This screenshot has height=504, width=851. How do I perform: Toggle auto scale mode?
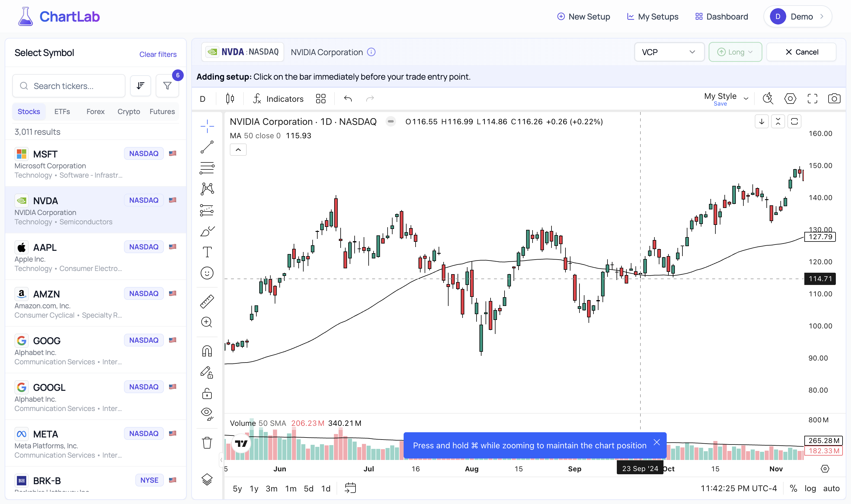click(x=831, y=488)
